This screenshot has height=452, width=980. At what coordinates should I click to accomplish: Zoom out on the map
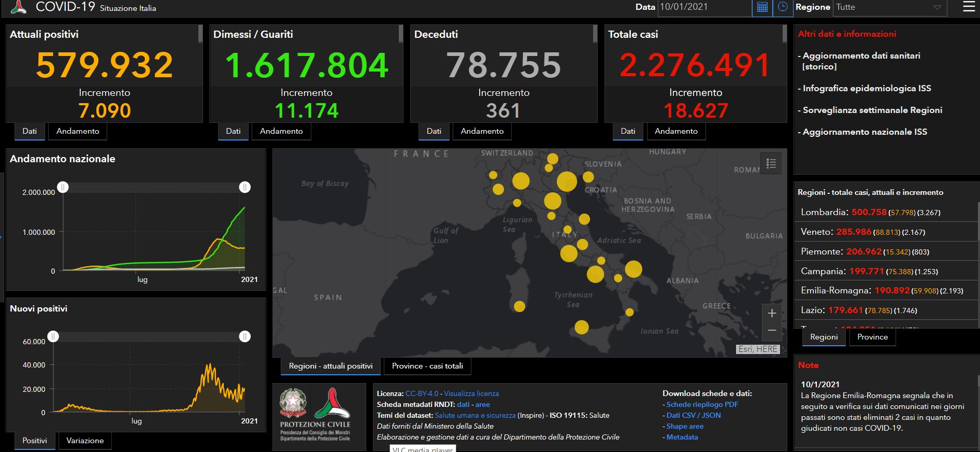click(772, 331)
